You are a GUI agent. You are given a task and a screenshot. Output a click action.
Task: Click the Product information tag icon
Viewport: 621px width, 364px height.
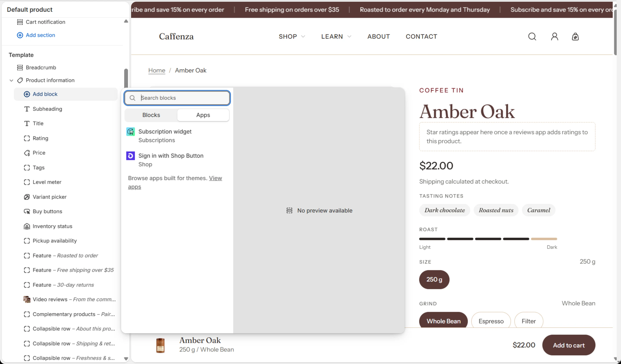[x=20, y=80]
